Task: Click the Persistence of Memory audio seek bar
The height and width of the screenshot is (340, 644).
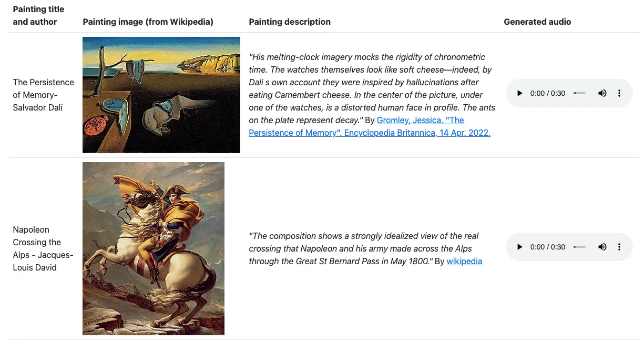Action: pyautogui.click(x=579, y=93)
